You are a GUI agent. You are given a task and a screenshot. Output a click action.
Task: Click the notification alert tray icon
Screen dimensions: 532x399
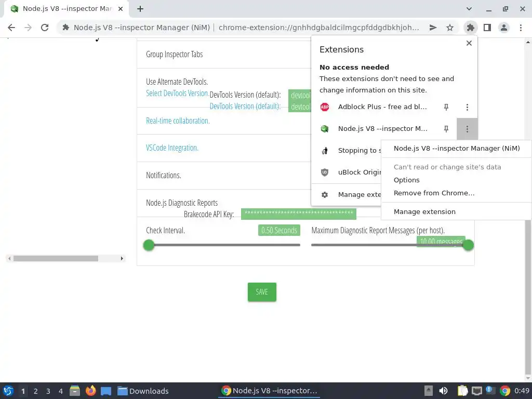pos(490,391)
